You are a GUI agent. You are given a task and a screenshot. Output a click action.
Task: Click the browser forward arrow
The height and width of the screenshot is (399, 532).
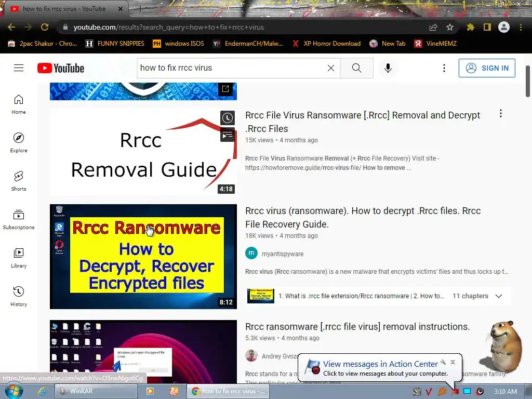28,27
